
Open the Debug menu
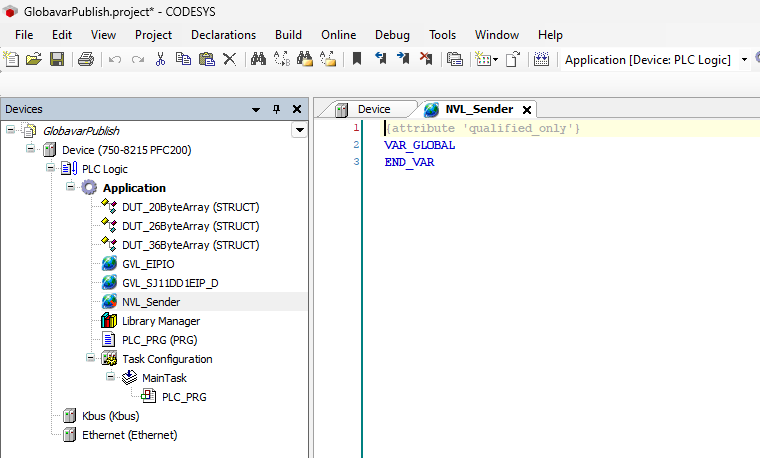[x=392, y=35]
